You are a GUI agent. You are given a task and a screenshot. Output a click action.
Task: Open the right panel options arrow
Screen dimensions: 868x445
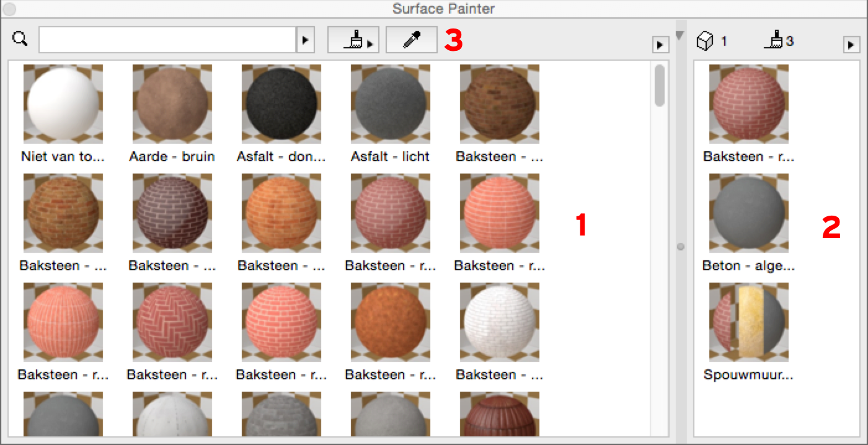(851, 45)
